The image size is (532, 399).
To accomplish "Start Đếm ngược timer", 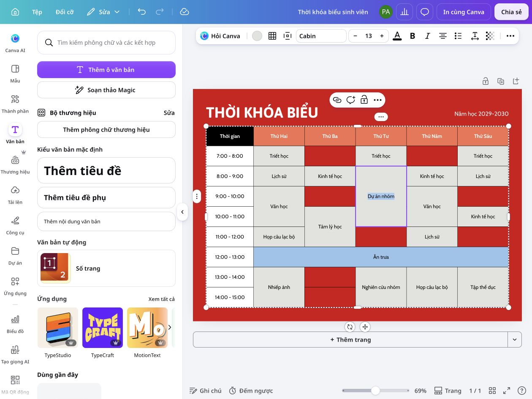I will tap(251, 391).
